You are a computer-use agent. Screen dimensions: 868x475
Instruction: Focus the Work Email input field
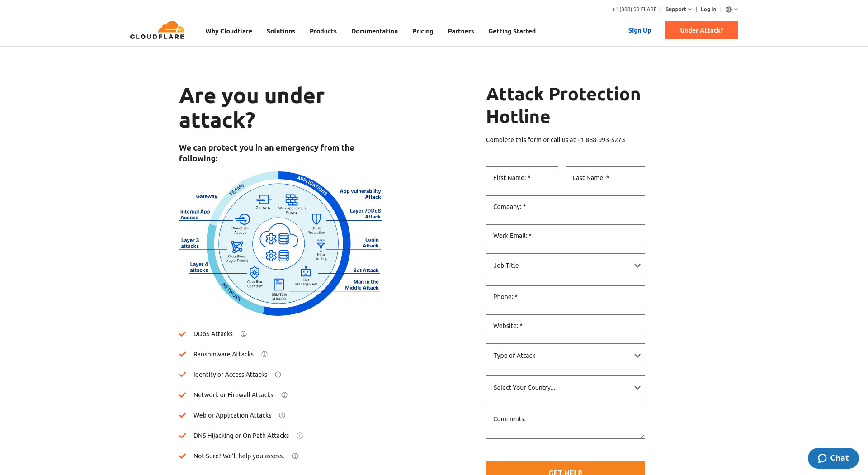pos(566,235)
